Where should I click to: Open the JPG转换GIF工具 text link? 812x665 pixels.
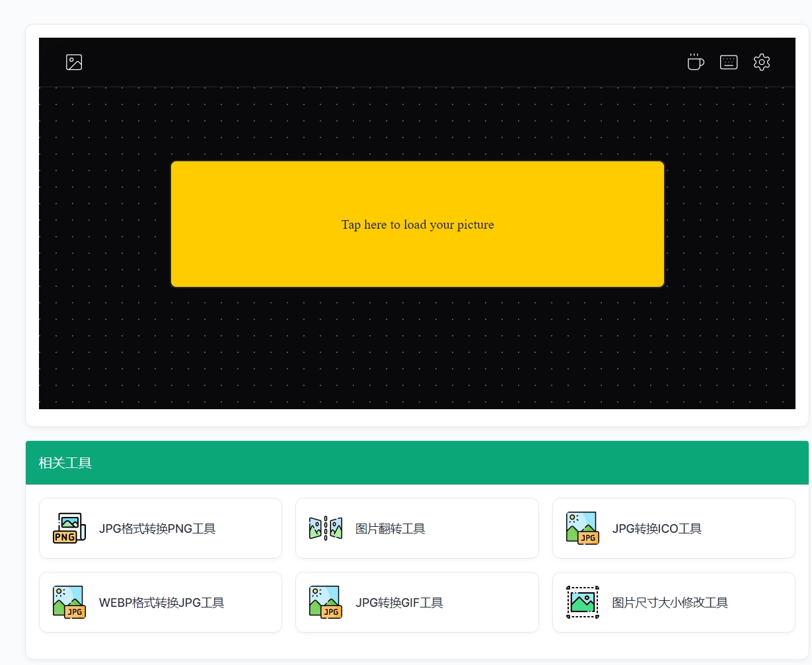coord(399,603)
